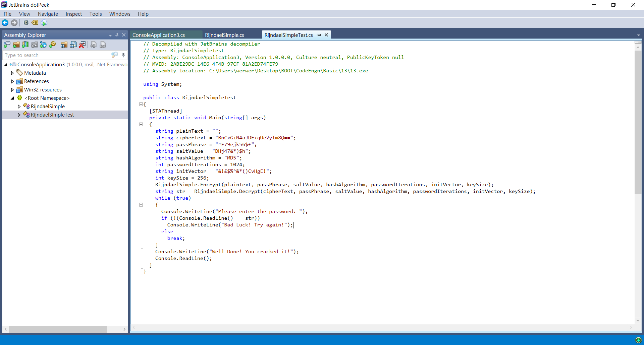
Task: Click the Assembly Explorer scroll right arrow
Action: (124, 329)
